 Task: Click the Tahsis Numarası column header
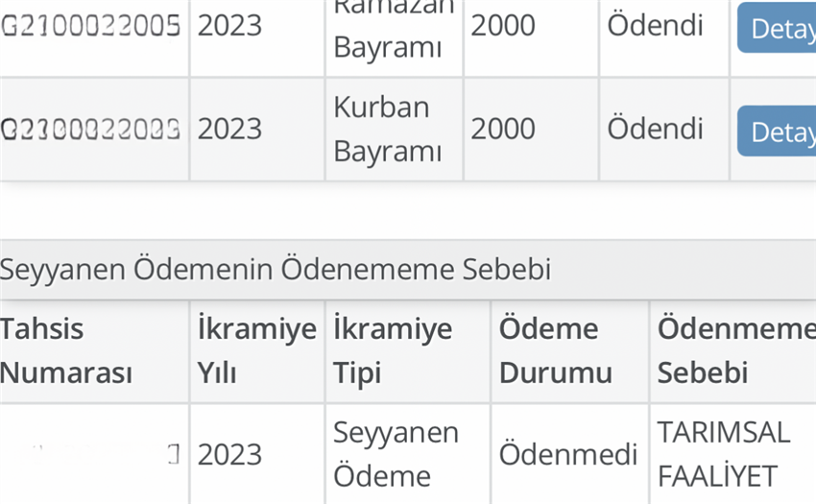click(x=66, y=351)
